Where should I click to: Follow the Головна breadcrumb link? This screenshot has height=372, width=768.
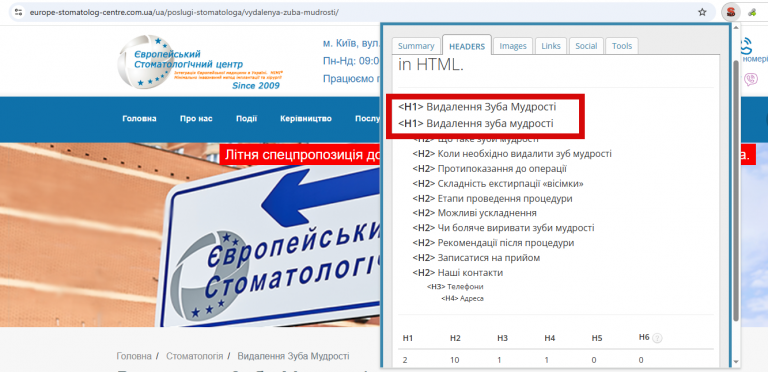(134, 356)
